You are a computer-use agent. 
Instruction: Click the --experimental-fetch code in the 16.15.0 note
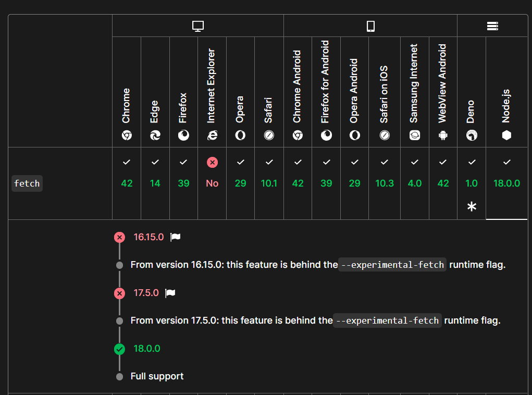[x=392, y=265]
